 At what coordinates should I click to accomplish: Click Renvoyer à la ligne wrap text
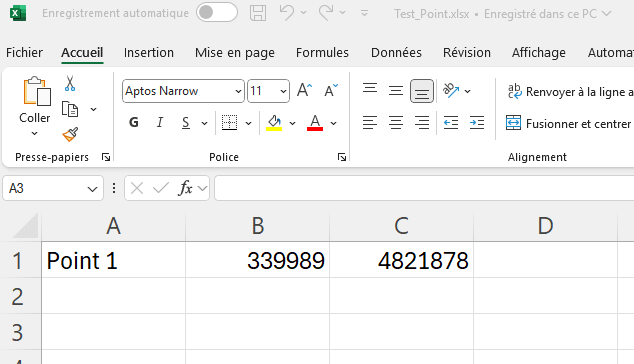570,92
